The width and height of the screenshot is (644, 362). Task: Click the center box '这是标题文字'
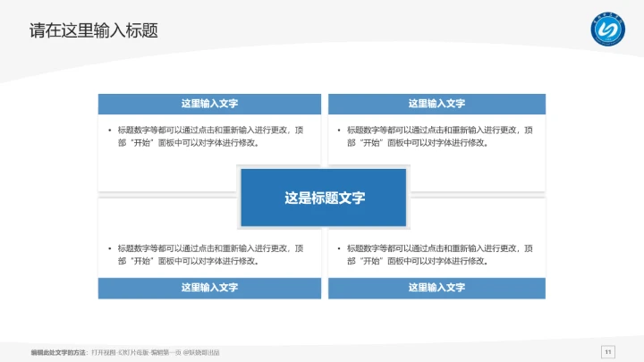[x=324, y=198]
